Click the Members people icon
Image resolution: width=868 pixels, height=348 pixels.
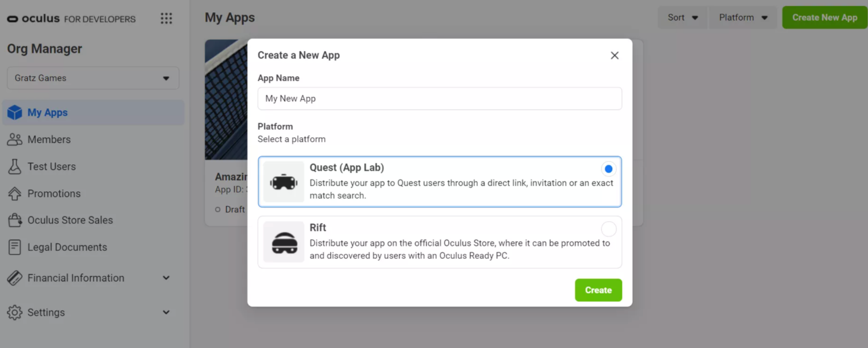click(x=15, y=139)
